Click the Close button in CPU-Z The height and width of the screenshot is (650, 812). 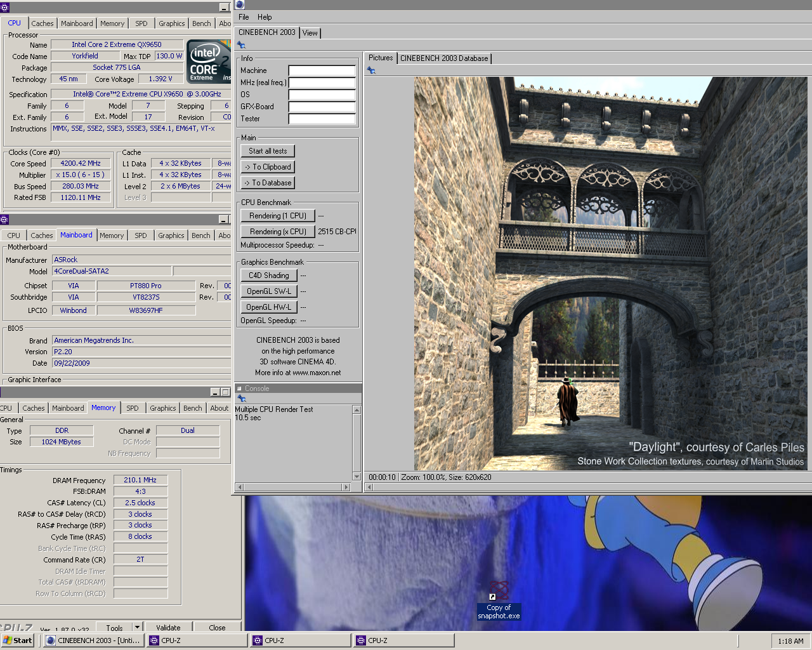tap(217, 628)
